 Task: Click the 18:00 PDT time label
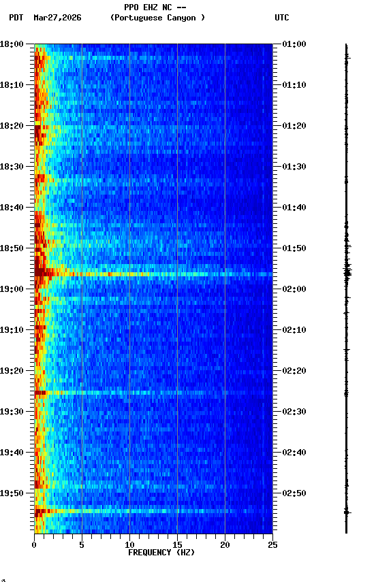click(12, 44)
